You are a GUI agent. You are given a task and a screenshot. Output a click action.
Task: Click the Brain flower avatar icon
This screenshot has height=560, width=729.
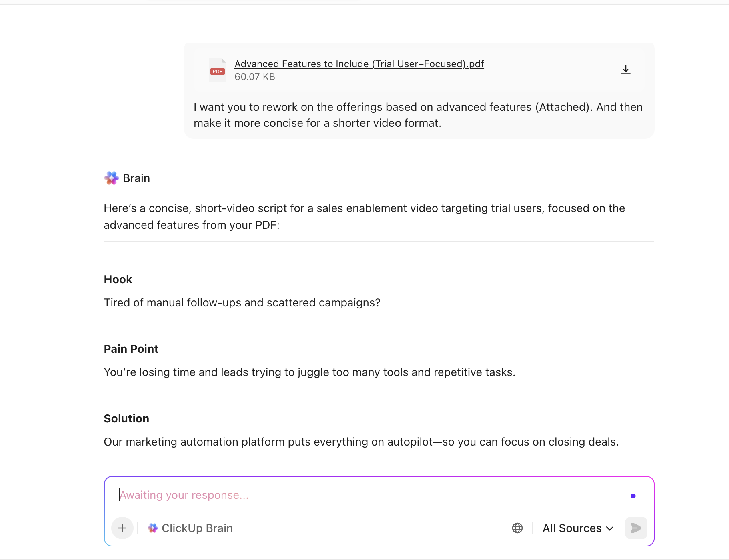pyautogui.click(x=111, y=178)
